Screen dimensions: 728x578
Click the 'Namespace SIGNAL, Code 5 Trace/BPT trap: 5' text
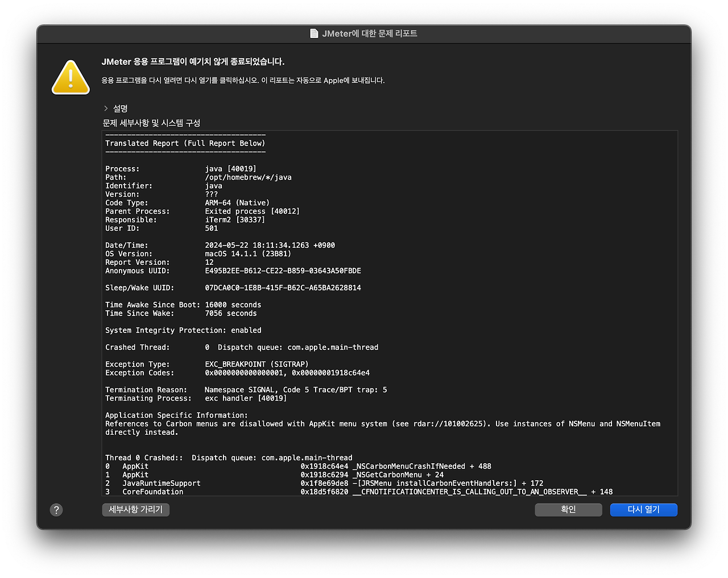pos(296,390)
